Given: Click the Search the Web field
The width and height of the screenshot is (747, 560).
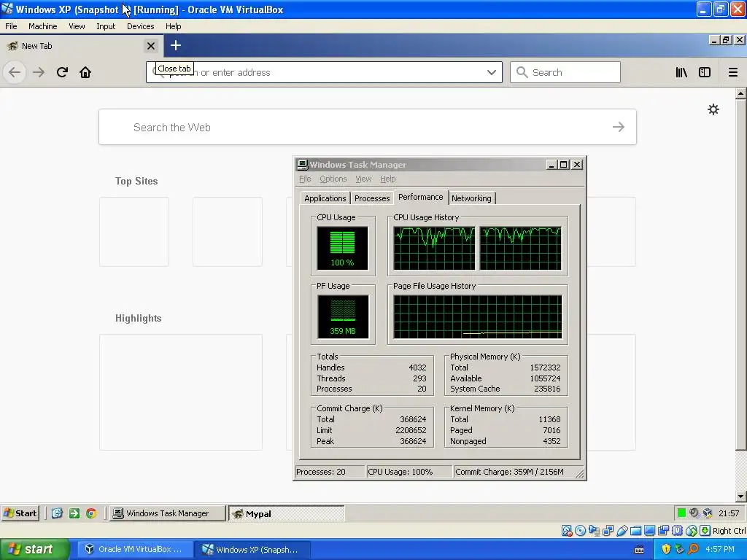Looking at the screenshot, I should coord(368,127).
